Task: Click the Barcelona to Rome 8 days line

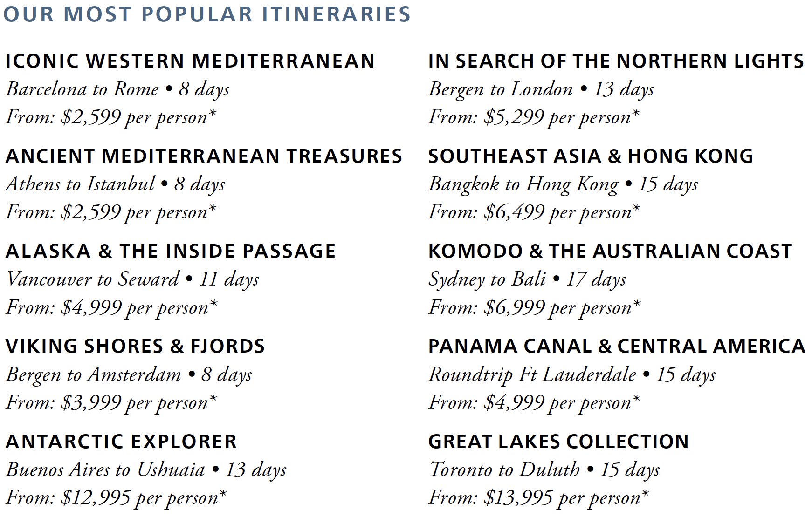Action: click(x=118, y=89)
